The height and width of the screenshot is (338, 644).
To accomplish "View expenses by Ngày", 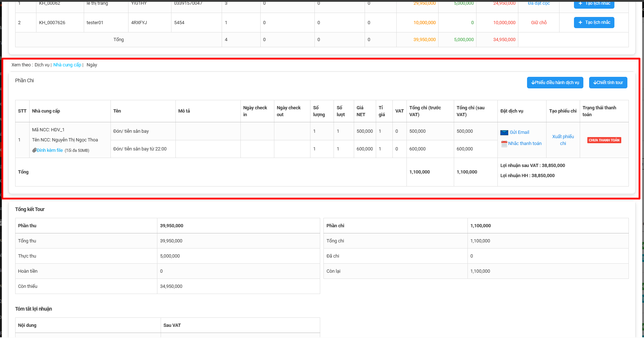I will click(92, 65).
